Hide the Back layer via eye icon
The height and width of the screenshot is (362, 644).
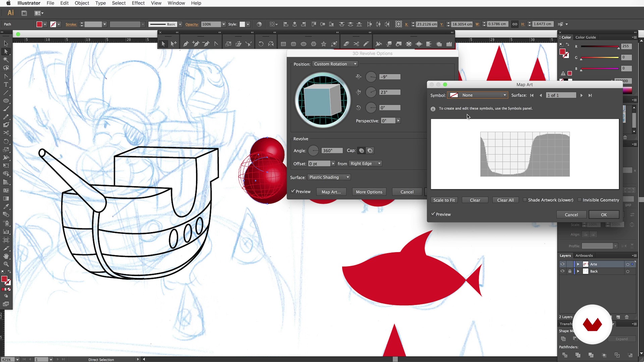coord(562,271)
